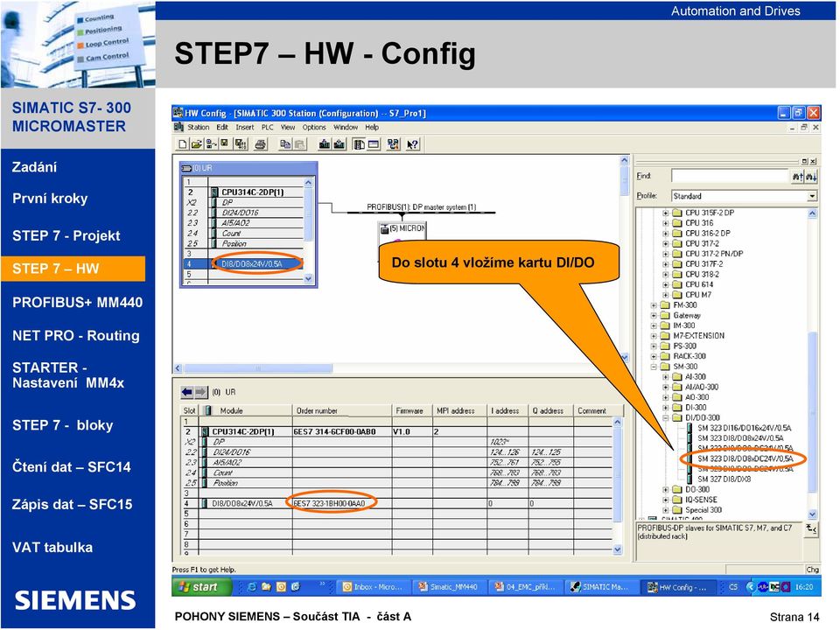The image size is (840, 630).
Task: Open the Insert menu
Action: (x=245, y=128)
